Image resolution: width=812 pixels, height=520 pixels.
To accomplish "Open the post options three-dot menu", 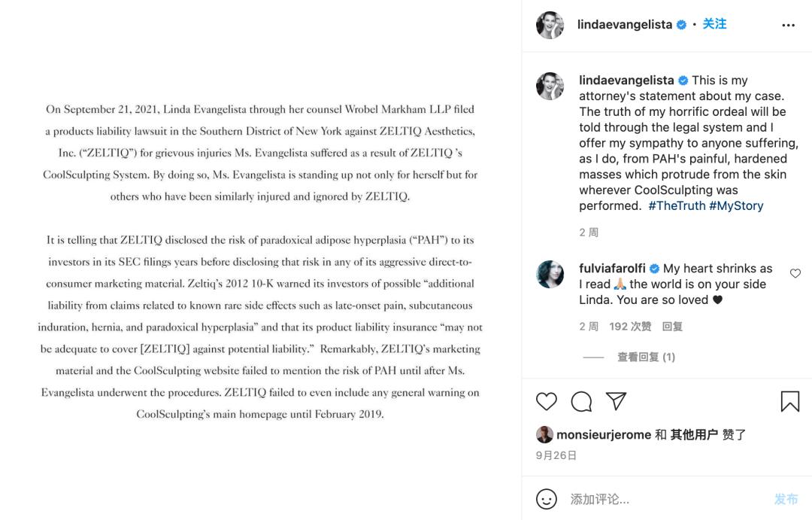I will tap(788, 23).
